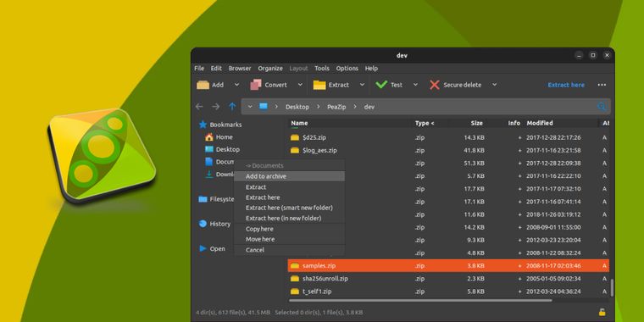Sort by the Size column header

(x=477, y=123)
